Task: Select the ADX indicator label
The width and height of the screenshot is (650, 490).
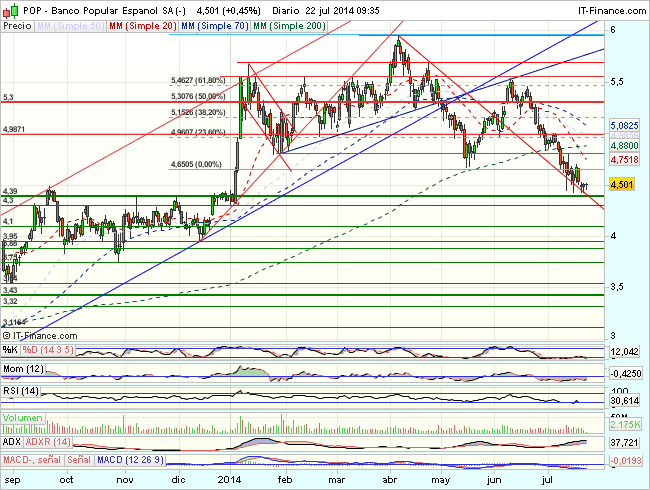Action: (11, 440)
